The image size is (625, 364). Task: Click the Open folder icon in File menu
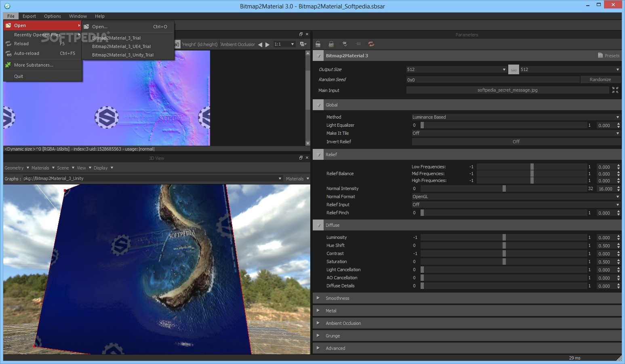[x=8, y=25]
